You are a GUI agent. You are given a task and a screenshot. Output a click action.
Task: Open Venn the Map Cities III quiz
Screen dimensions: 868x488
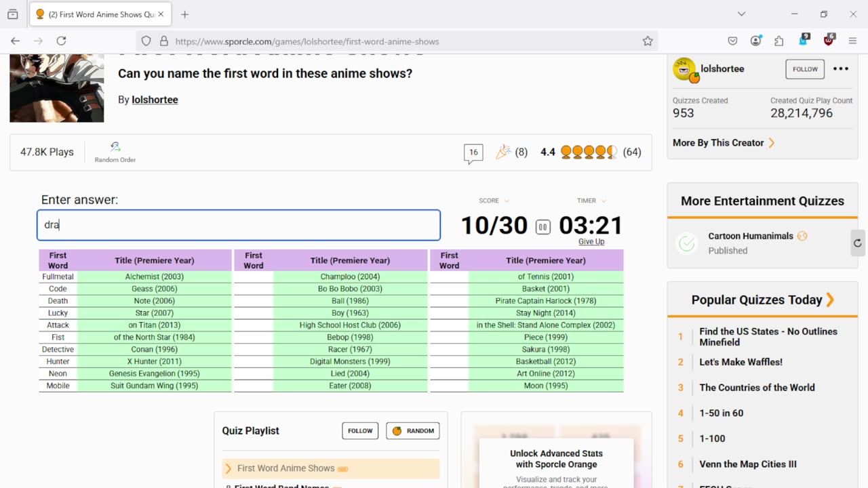[748, 464]
